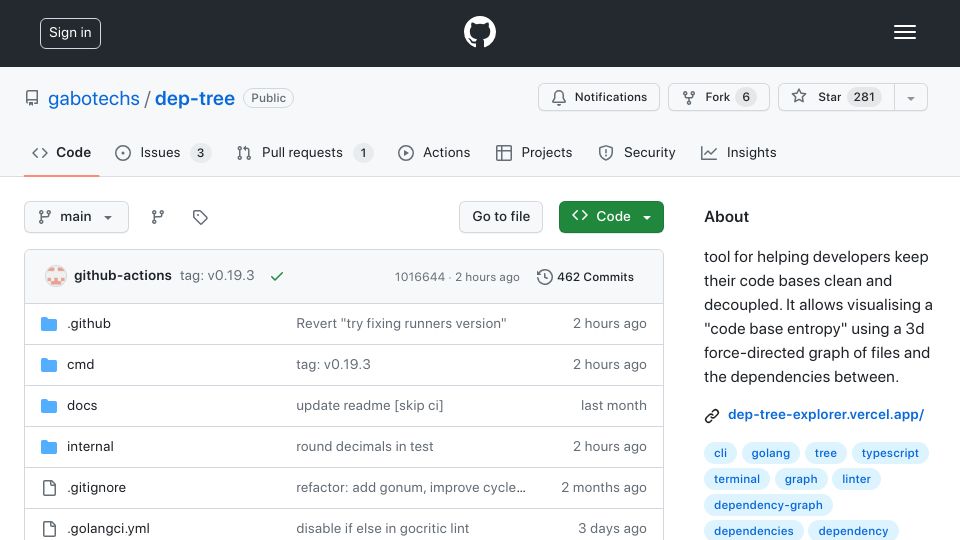The width and height of the screenshot is (960, 540).
Task: Fork the repository with the Fork button
Action: point(718,97)
